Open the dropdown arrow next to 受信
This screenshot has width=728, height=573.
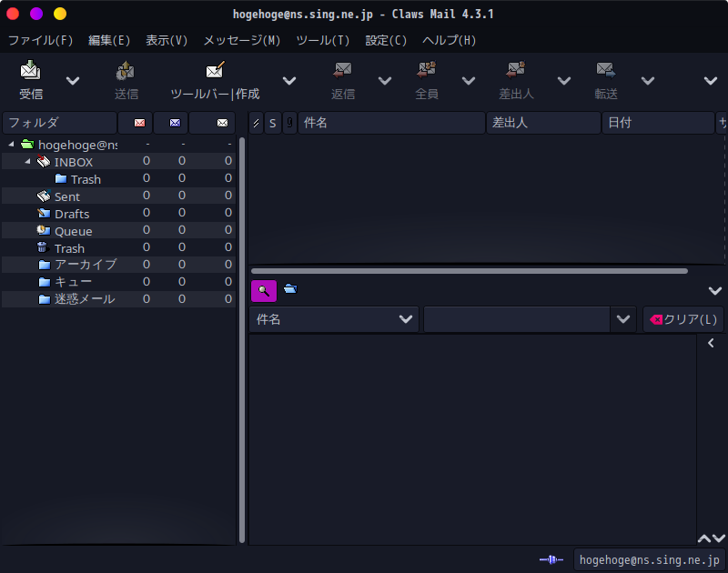pyautogui.click(x=73, y=81)
